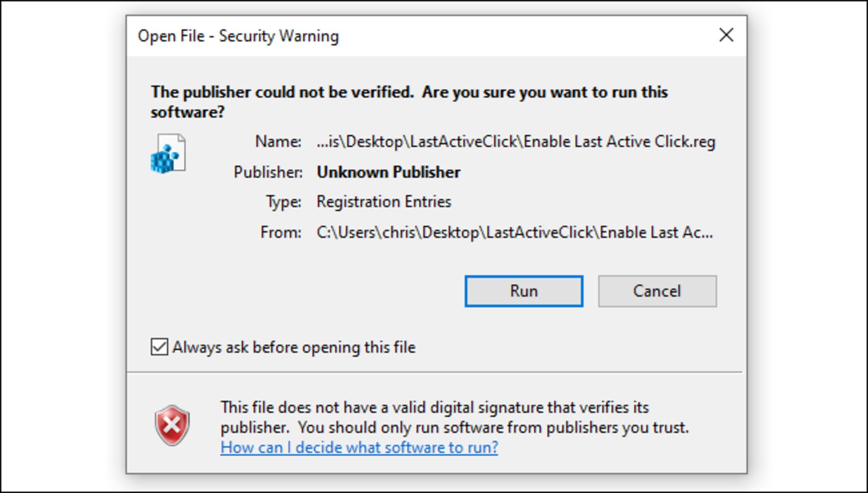This screenshot has height=493, width=868.
Task: Click the 'Registration Entries' type value
Action: click(383, 202)
